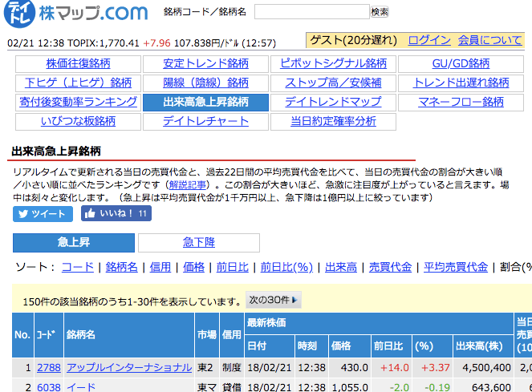Open アップルインターナショナル stock name link
Viewport: 532px width, 392px height.
click(129, 367)
